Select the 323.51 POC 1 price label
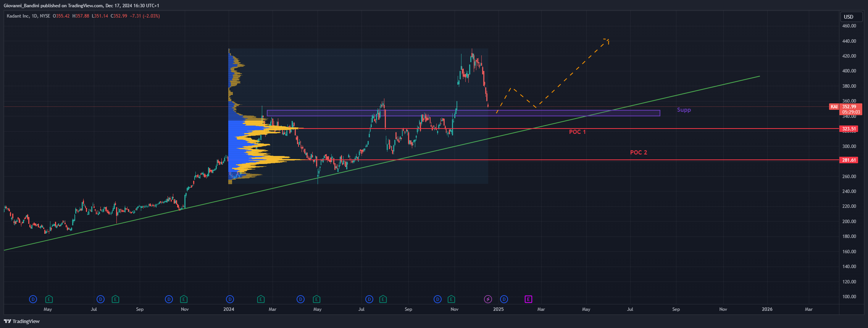The width and height of the screenshot is (868, 328). pos(849,129)
